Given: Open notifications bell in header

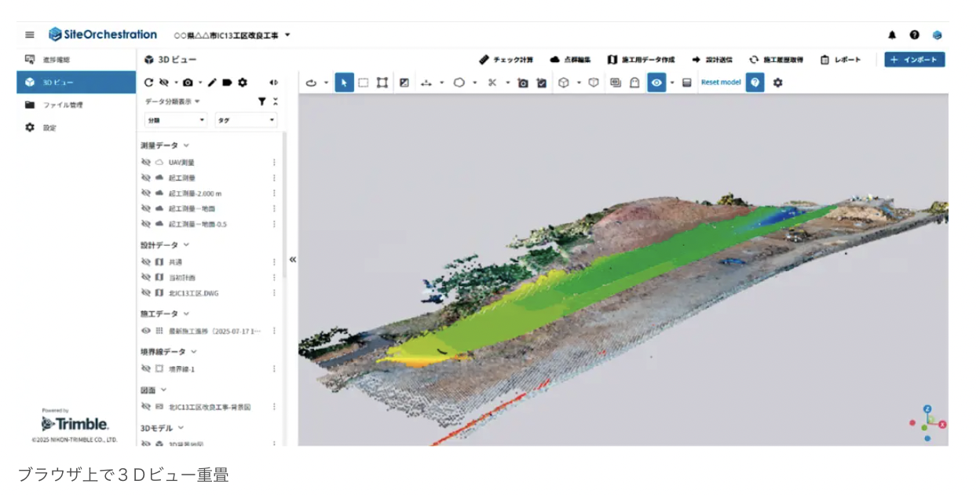Looking at the screenshot, I should pyautogui.click(x=892, y=35).
